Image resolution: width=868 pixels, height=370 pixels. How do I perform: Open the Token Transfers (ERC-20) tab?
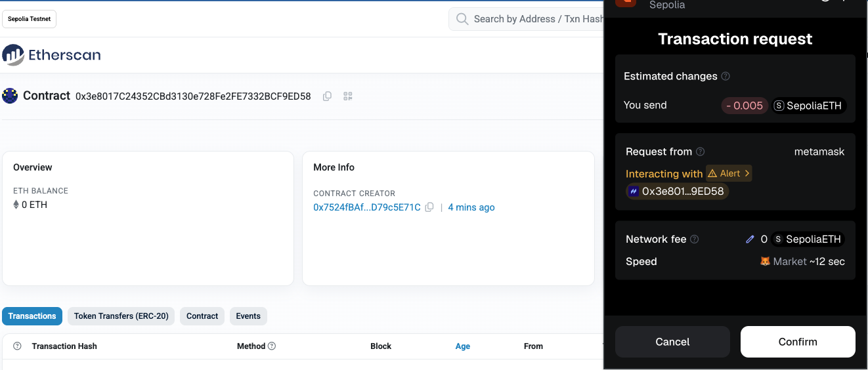121,316
